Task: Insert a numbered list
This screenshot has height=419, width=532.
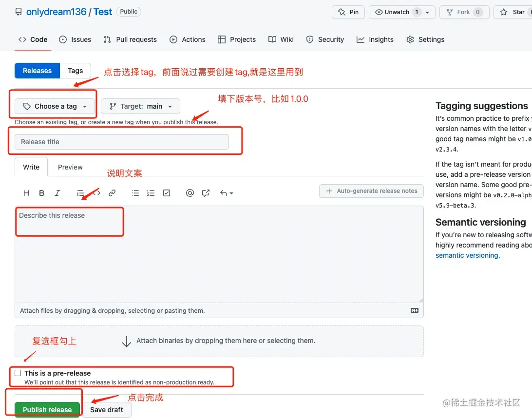Action: (x=151, y=193)
